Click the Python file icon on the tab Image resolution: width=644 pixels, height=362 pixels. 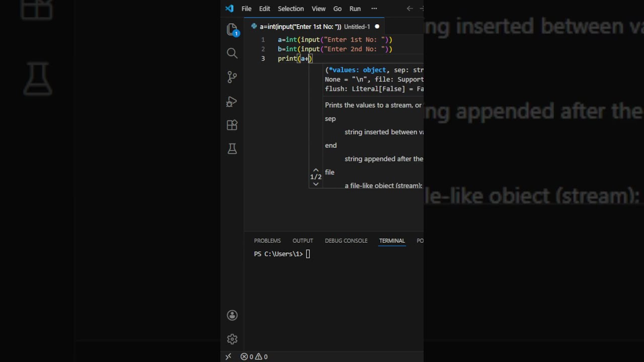(x=254, y=27)
